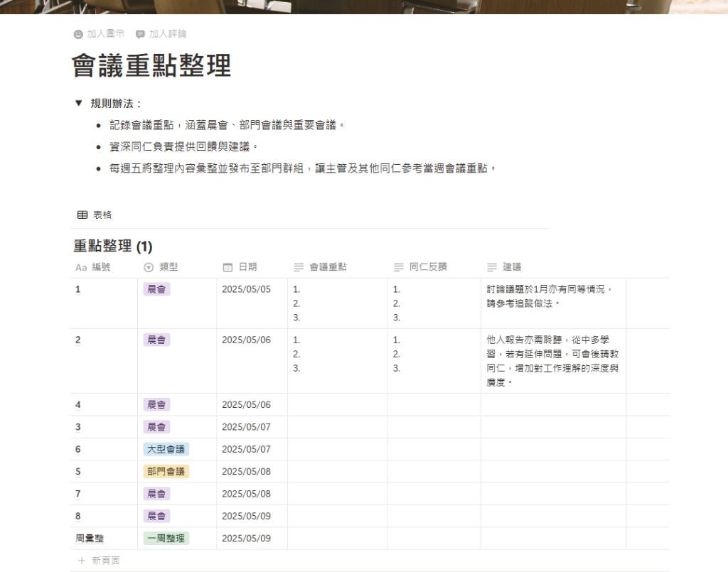Screen dimensions: 728x572
Task: Select the 大型會議 tag in row 6
Action: pyautogui.click(x=166, y=449)
